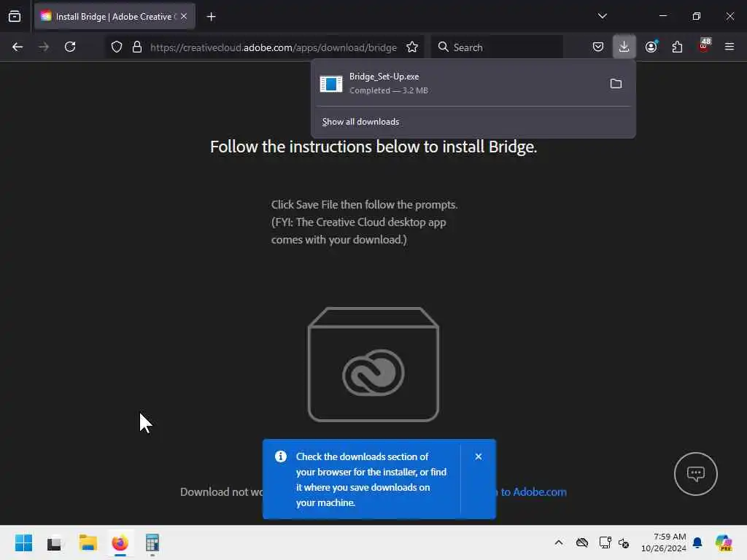Open the Windows Start menu
This screenshot has width=747, height=560.
(x=24, y=542)
